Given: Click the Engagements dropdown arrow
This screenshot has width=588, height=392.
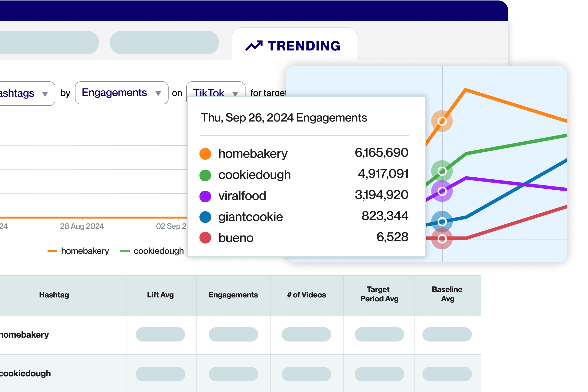Looking at the screenshot, I should tap(158, 94).
